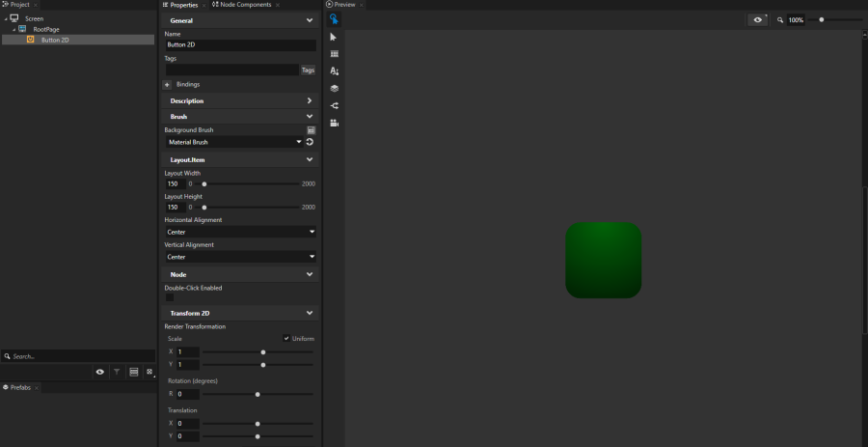This screenshot has height=447, width=868.
Task: Enable the Double-Click Enabled checkbox
Action: point(170,297)
